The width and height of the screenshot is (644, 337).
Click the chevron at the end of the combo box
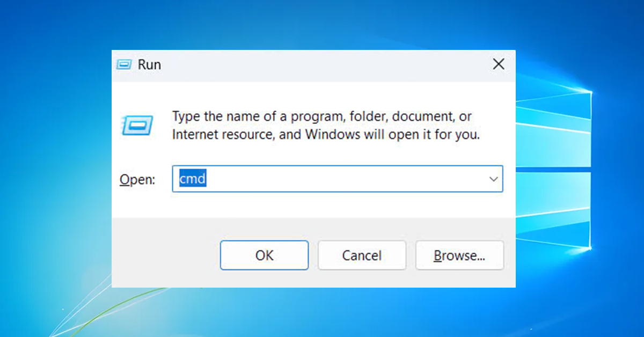pos(493,179)
